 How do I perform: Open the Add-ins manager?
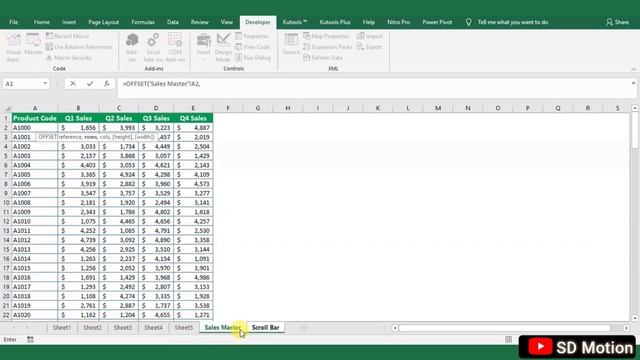point(132,48)
